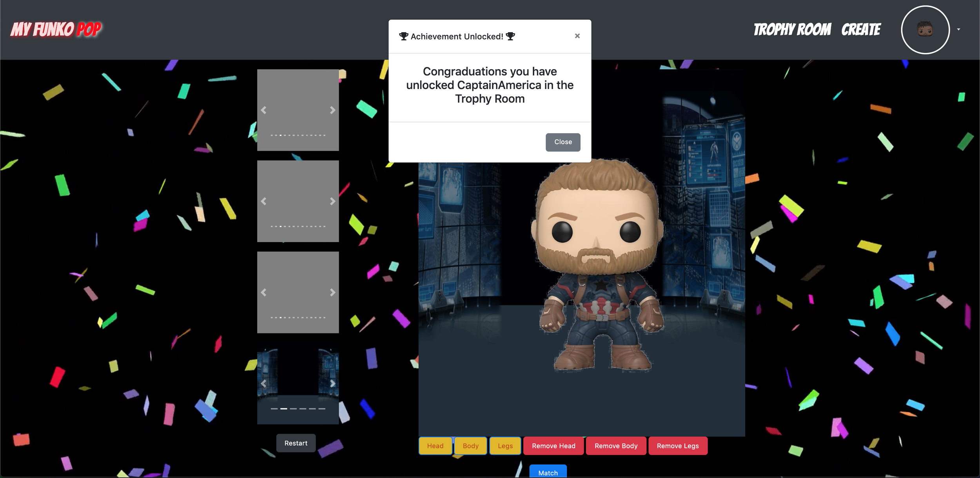
Task: Select the yellow Head button
Action: (x=435, y=446)
